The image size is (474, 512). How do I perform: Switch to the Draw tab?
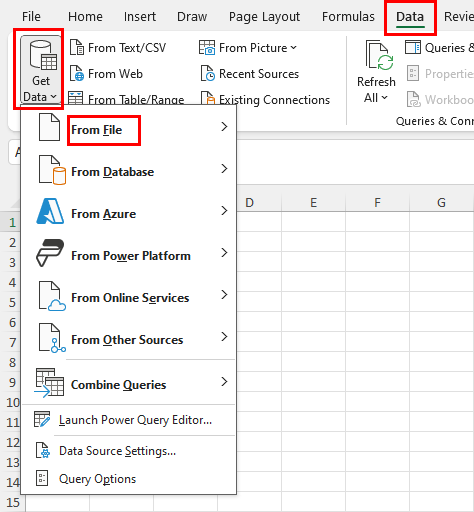pyautogui.click(x=192, y=17)
